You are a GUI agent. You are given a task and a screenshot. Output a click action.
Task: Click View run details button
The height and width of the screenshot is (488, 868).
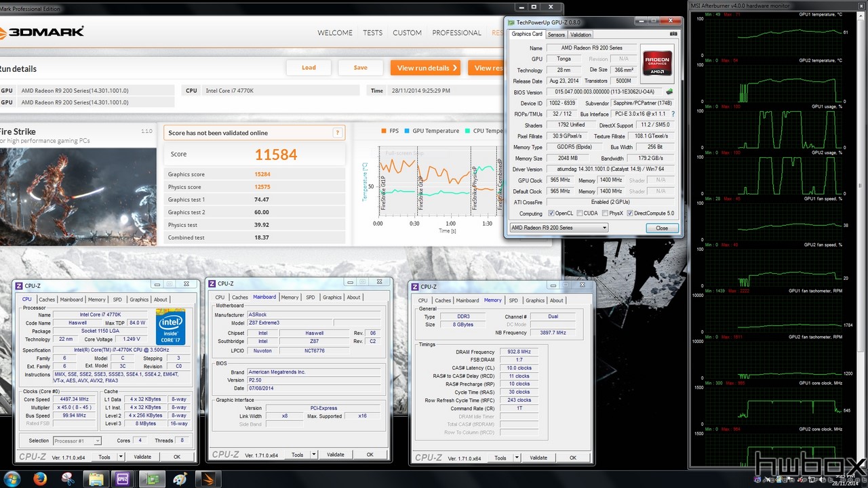click(426, 68)
